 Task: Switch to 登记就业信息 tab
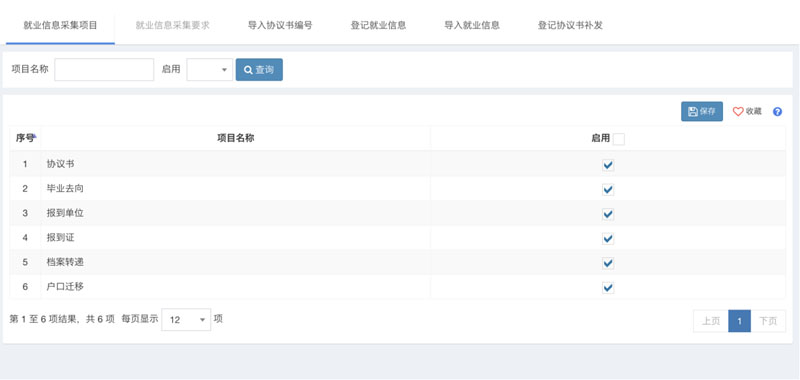pos(378,25)
